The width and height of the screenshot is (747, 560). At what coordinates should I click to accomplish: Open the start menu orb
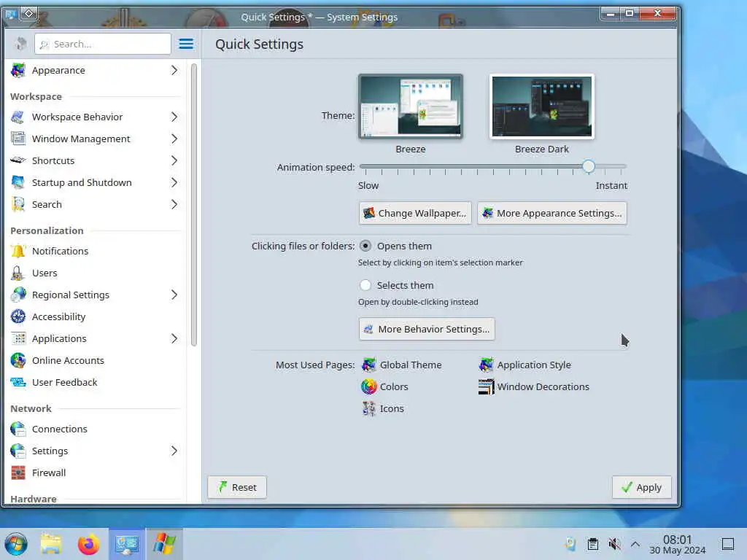[x=16, y=544]
